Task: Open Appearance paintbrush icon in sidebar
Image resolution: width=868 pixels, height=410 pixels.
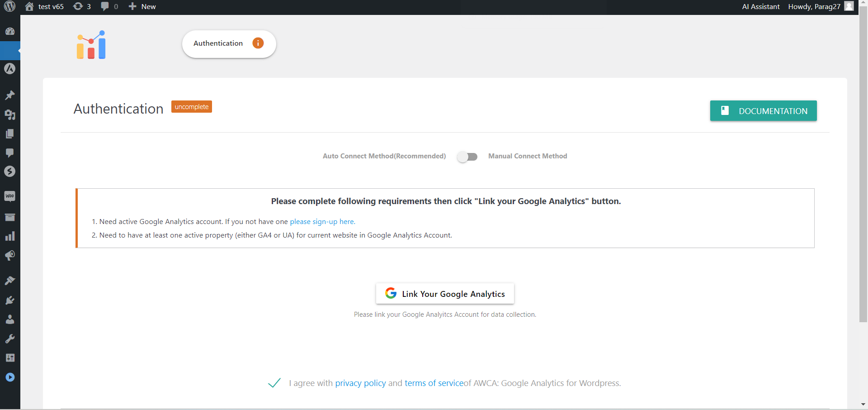Action: click(x=10, y=281)
